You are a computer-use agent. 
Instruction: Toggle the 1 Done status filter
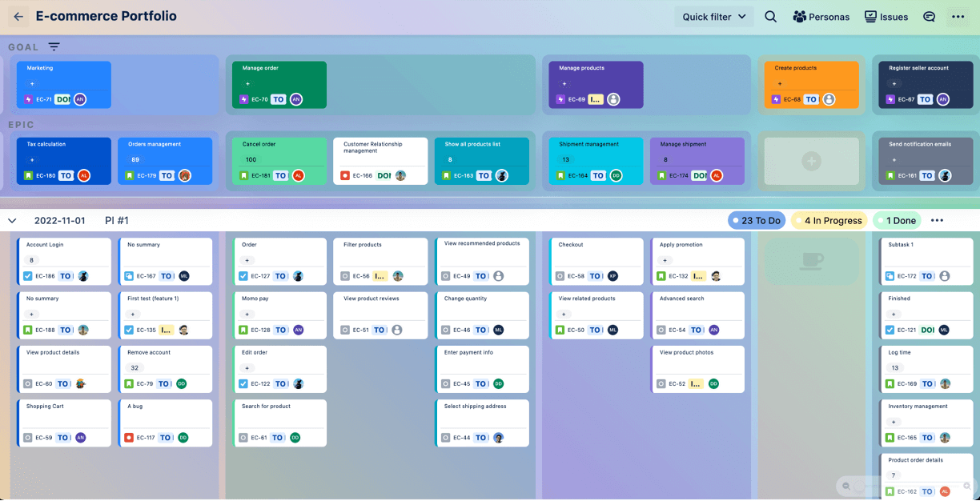(x=896, y=220)
